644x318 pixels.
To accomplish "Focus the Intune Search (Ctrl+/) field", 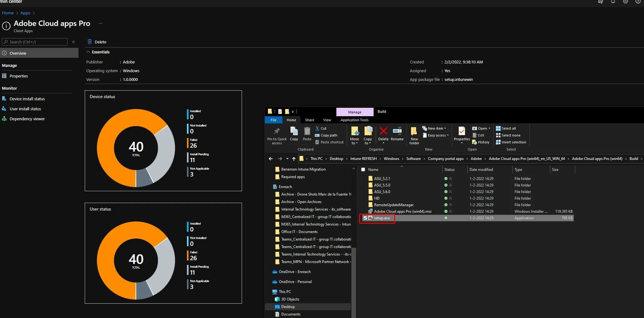I will click(x=35, y=42).
